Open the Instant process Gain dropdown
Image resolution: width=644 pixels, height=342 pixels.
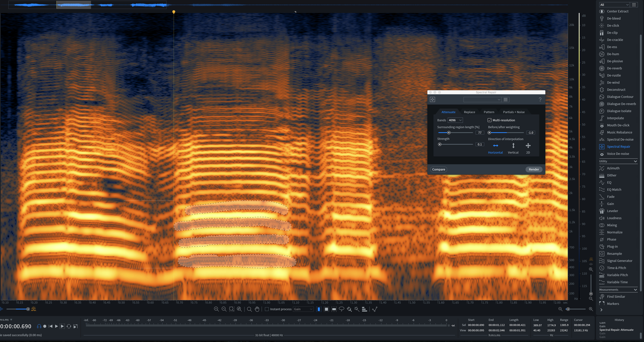tap(303, 309)
